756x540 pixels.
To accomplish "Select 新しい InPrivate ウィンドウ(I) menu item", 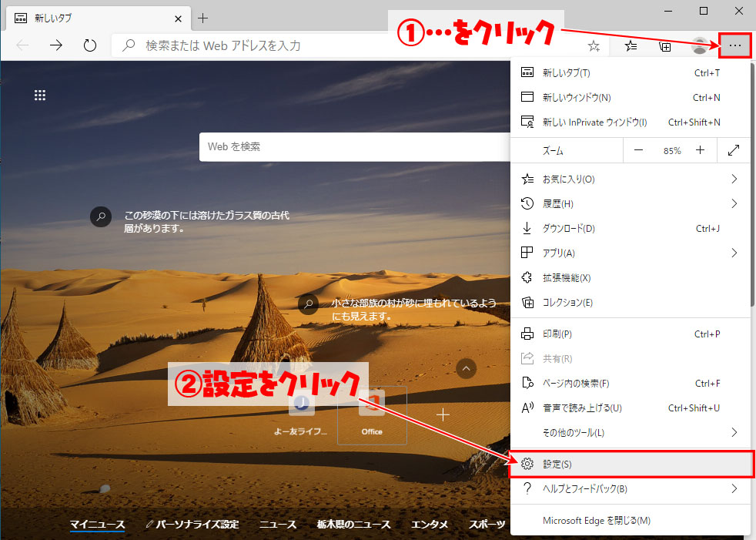I will tap(629, 122).
